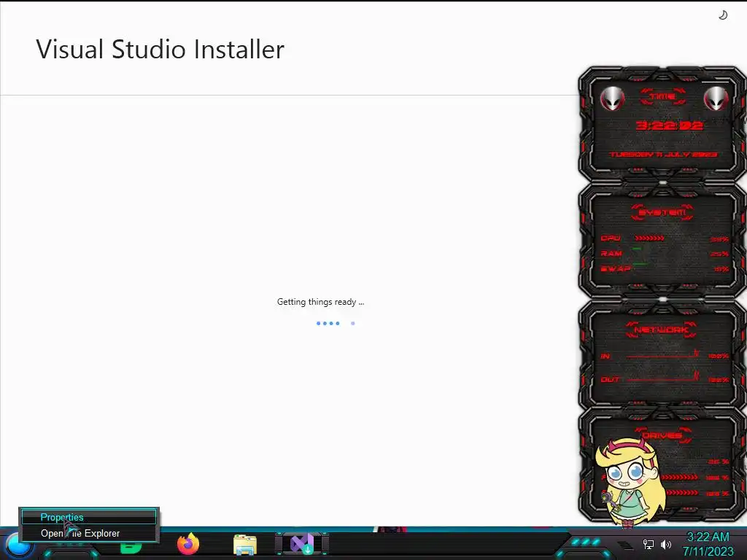
Task: Click the IN traffic graph in the NETWORK widget
Action: coord(662,354)
